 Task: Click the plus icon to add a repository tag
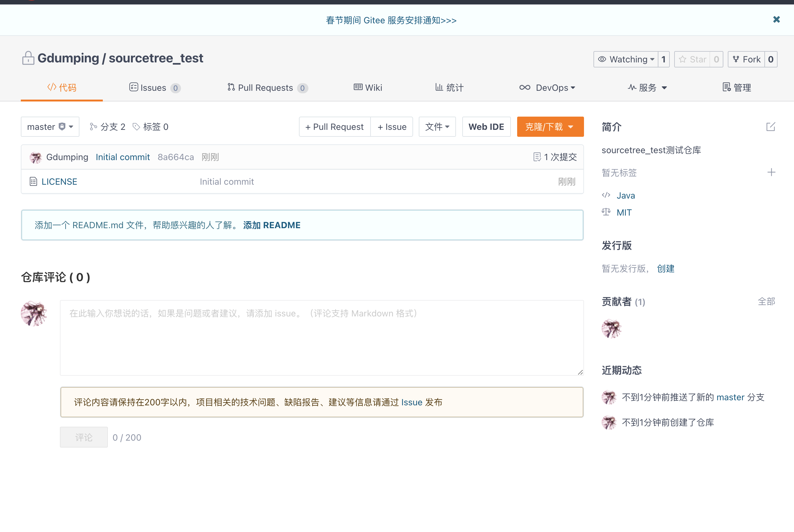(771, 172)
